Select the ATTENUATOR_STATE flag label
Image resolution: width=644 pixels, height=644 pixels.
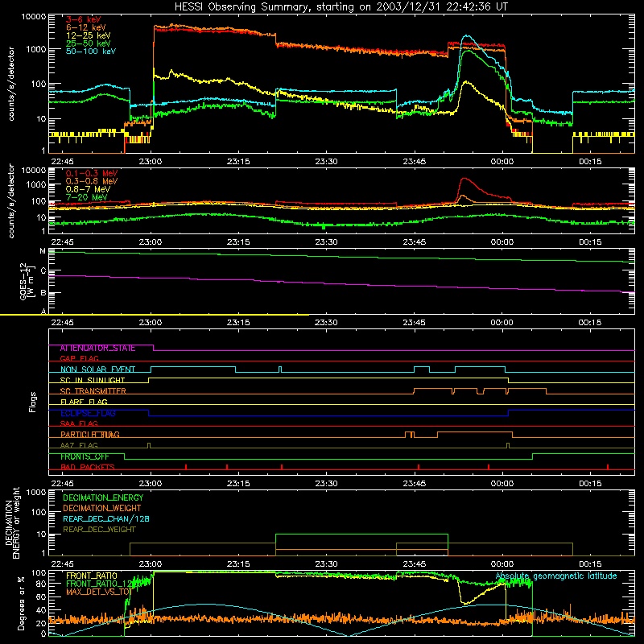(97, 349)
